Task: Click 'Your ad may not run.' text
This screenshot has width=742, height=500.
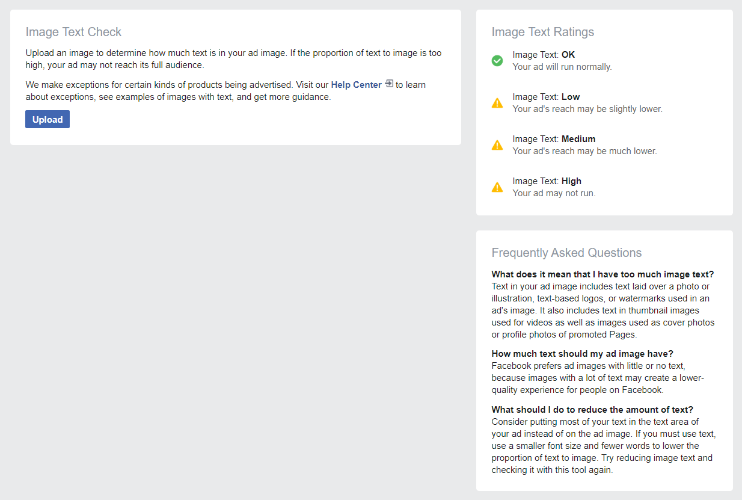Action: [554, 193]
